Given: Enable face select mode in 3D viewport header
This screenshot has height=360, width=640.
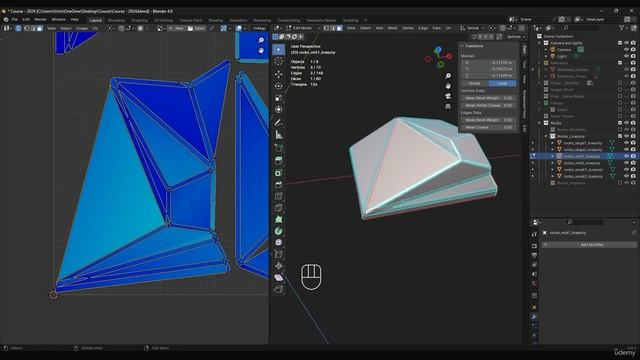Looking at the screenshot, I should click(x=339, y=28).
